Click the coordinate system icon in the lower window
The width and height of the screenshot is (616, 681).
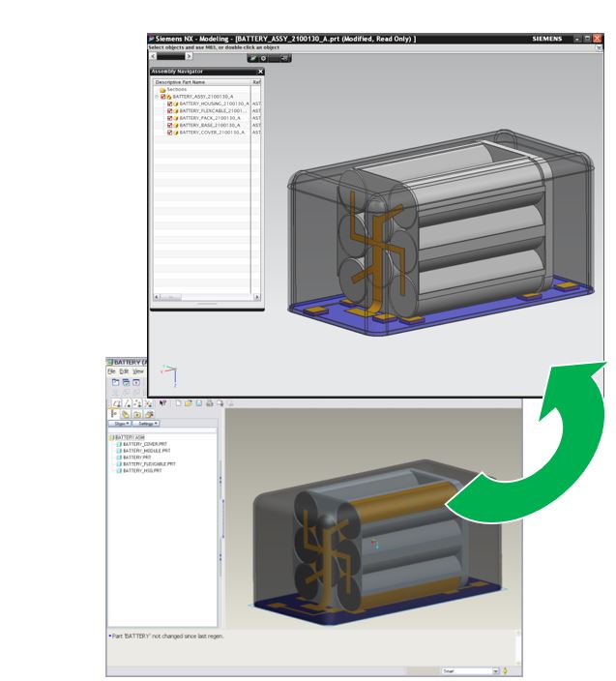[x=148, y=403]
